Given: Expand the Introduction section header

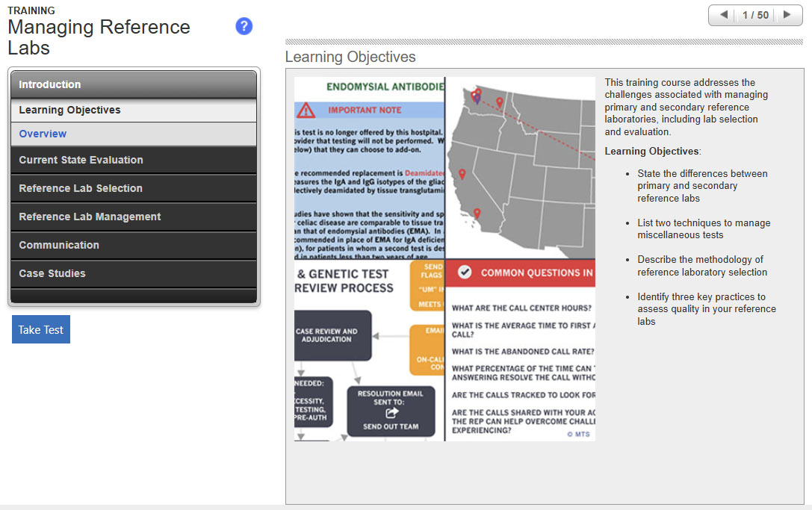Looking at the screenshot, I should coord(134,84).
